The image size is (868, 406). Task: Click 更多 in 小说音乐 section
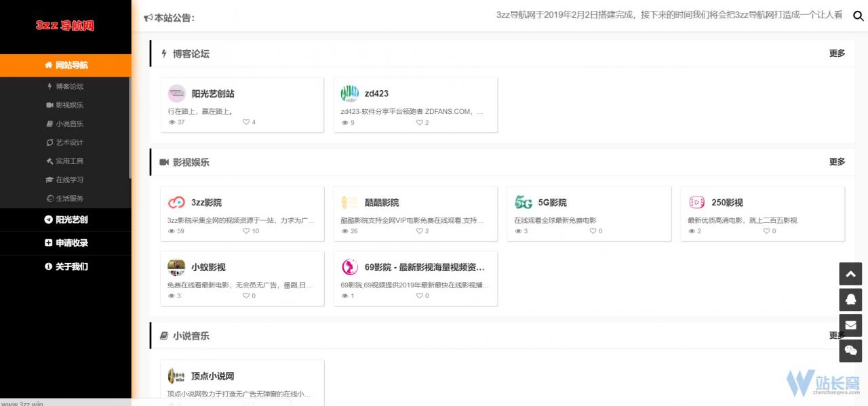pyautogui.click(x=837, y=336)
